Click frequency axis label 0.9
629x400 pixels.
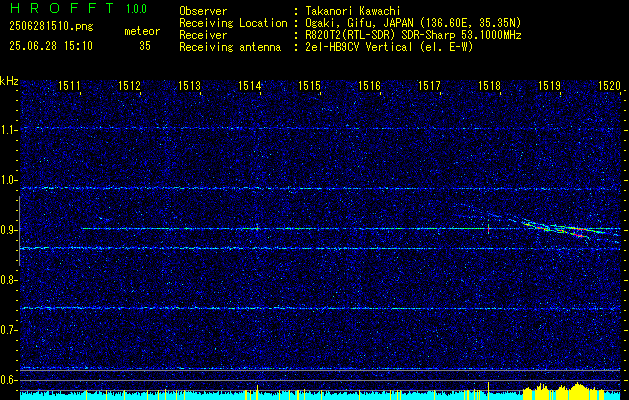9,230
